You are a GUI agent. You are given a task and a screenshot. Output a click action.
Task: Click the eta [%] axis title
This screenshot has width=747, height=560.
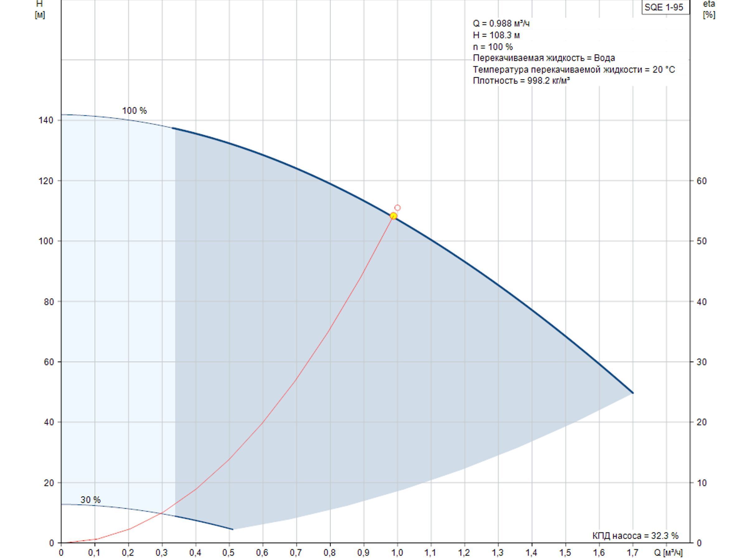coord(709,9)
